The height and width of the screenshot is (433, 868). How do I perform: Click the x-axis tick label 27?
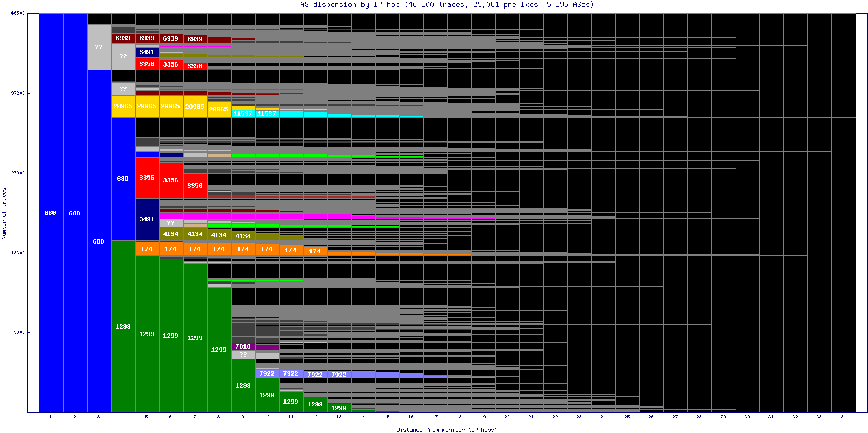(675, 417)
